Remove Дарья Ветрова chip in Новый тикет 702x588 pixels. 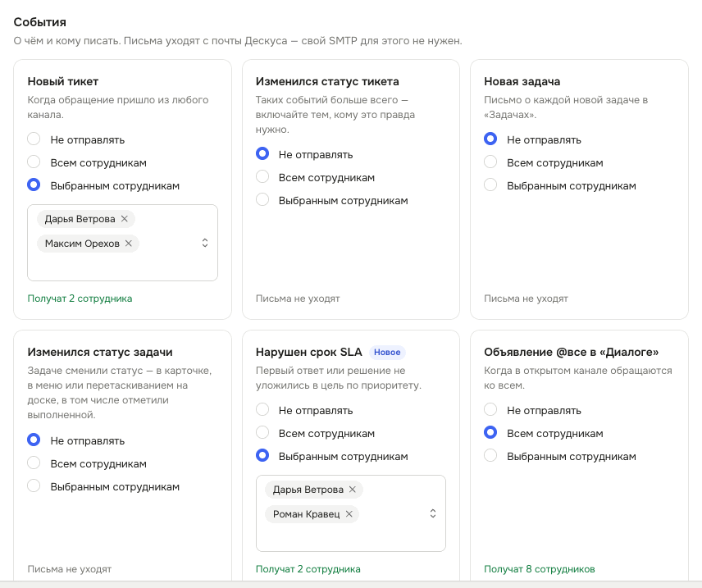tap(125, 218)
